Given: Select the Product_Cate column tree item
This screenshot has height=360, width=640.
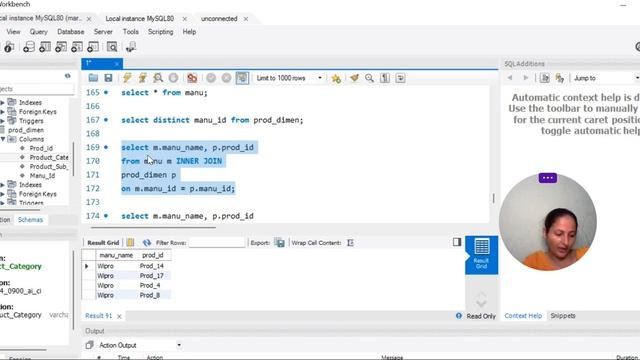Looking at the screenshot, I should 49,158.
